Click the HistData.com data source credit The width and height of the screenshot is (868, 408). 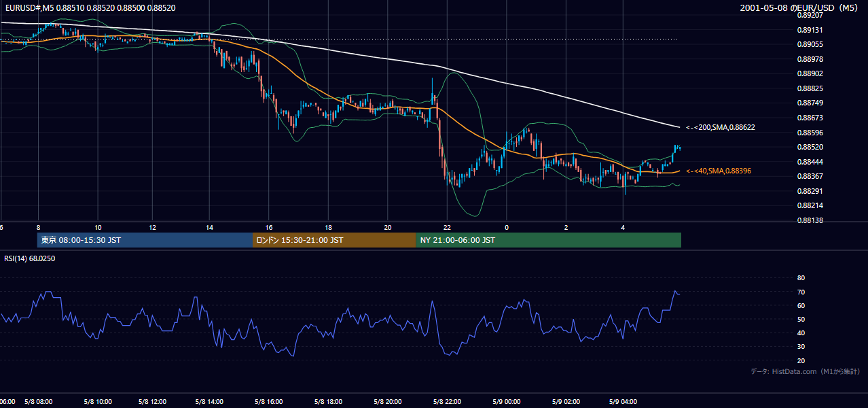tap(806, 371)
